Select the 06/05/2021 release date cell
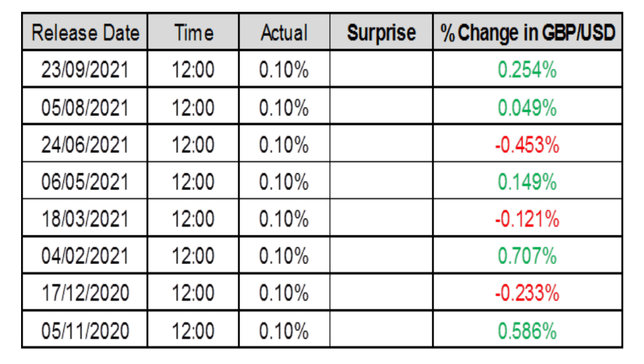This screenshot has height=364, width=644. pyautogui.click(x=85, y=182)
